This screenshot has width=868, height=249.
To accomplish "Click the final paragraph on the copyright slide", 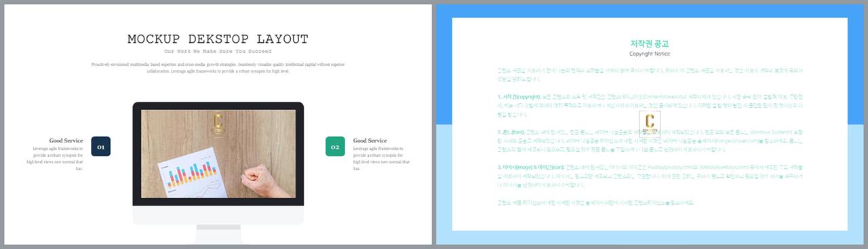I will coord(595,202).
